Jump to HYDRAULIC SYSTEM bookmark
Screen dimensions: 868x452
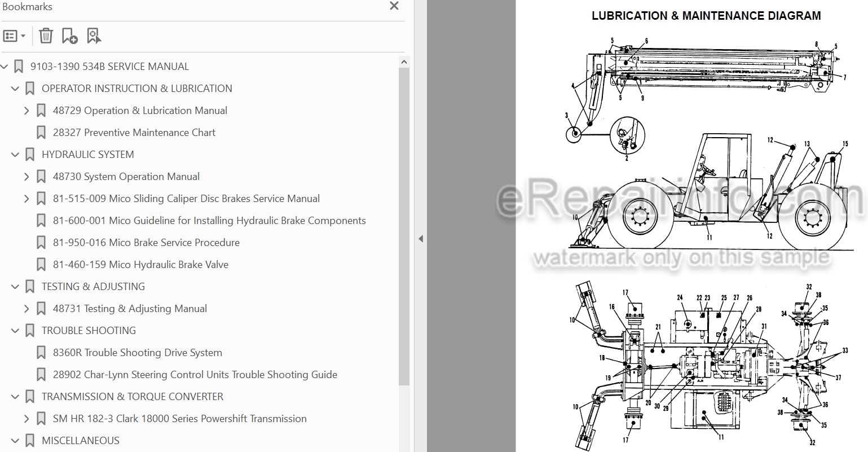(88, 155)
